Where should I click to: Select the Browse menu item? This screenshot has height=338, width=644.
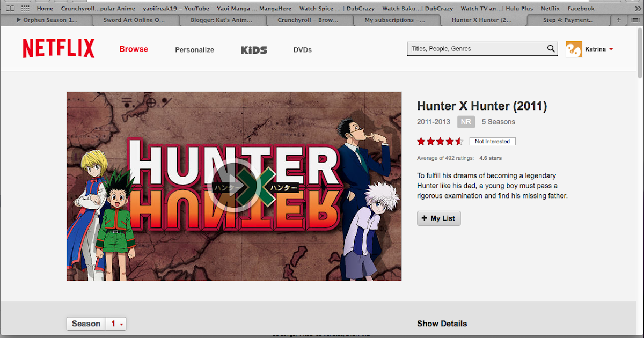tap(134, 49)
